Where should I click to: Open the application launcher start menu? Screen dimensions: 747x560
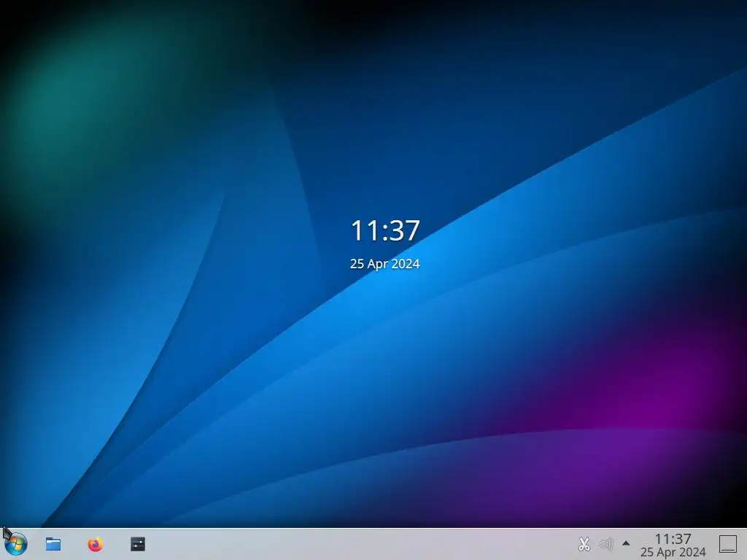point(16,544)
